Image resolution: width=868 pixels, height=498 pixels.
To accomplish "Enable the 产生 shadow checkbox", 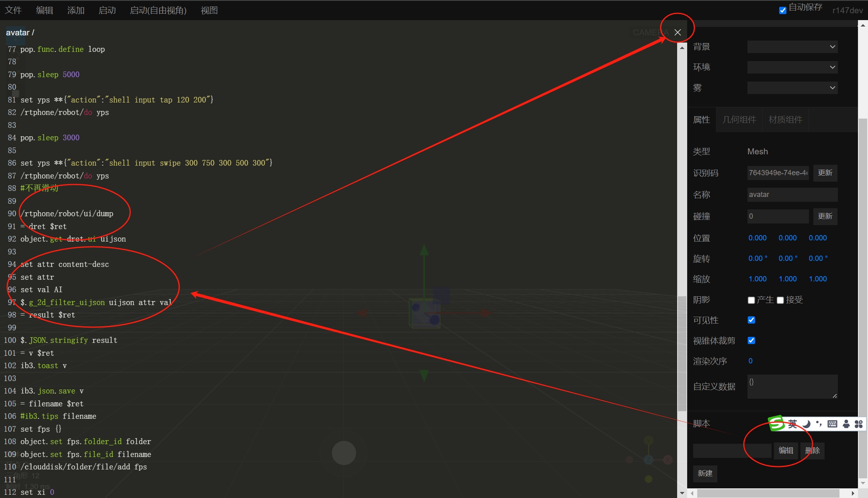I will (751, 300).
